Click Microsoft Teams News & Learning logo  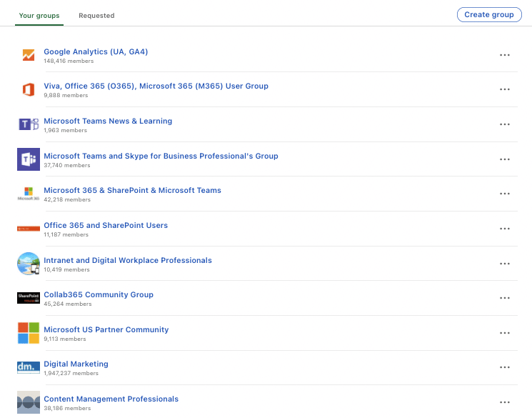pos(29,124)
